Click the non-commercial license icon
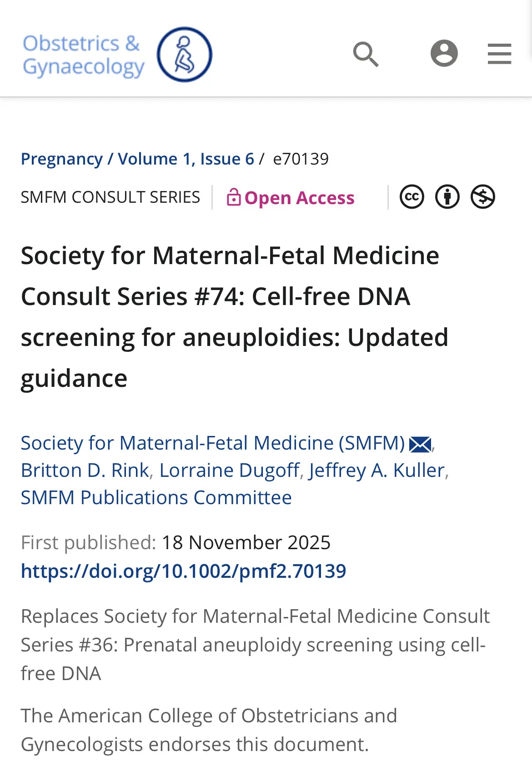This screenshot has height=766, width=532. pyautogui.click(x=482, y=197)
